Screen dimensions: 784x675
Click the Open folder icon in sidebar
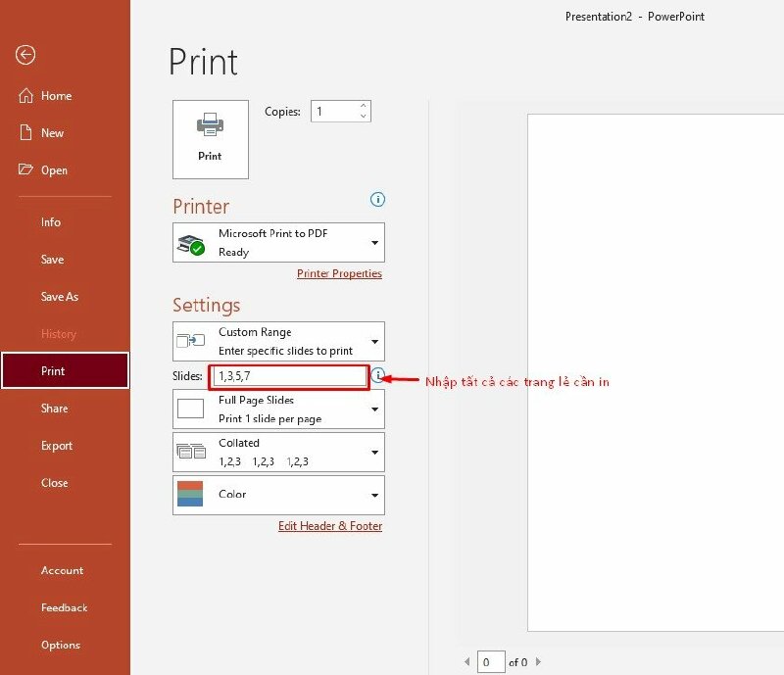tap(27, 169)
